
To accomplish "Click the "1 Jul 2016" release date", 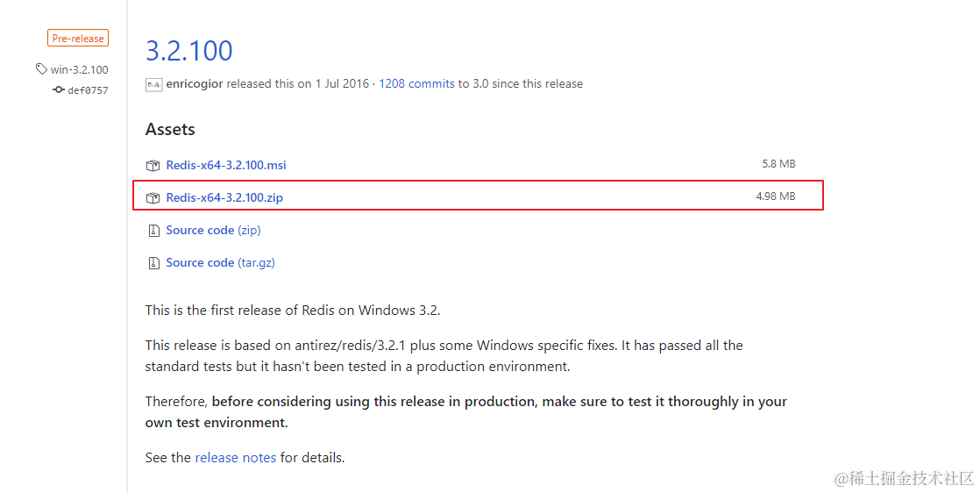I will pyautogui.click(x=342, y=84).
